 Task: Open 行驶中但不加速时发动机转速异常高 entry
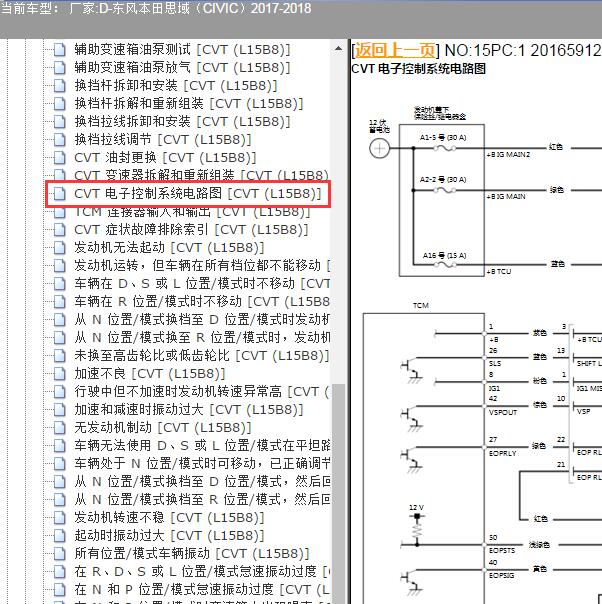pos(202,391)
